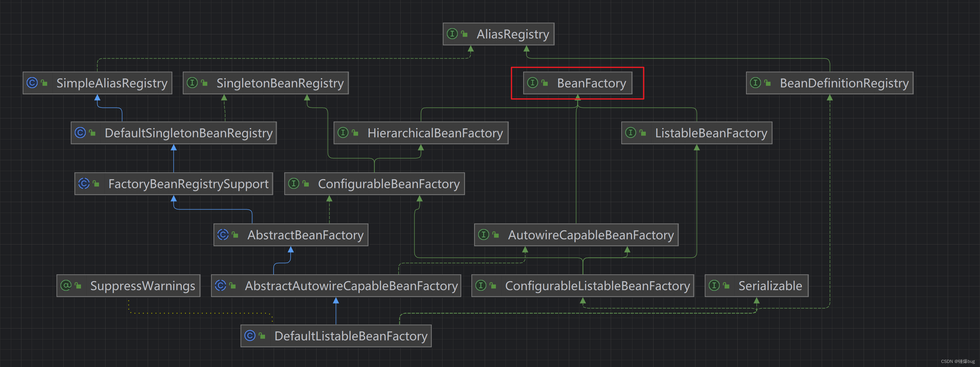
Task: Click the interface icon next to BeanFactory
Action: click(x=533, y=83)
